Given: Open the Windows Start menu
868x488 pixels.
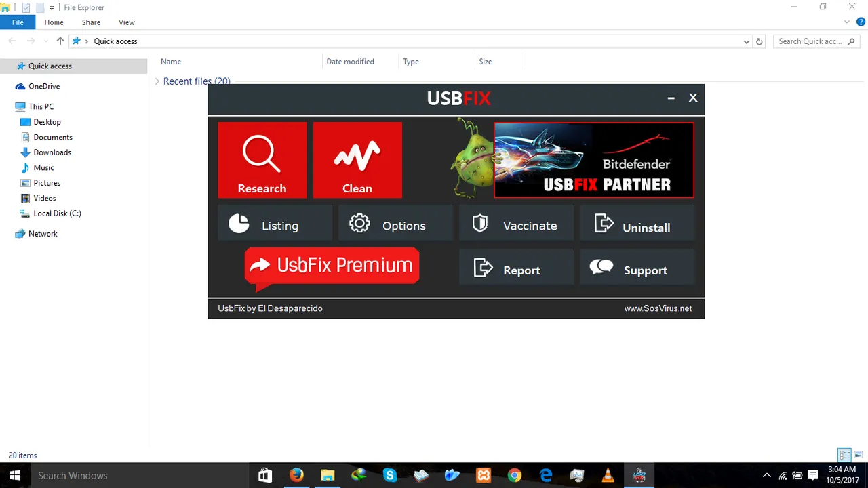Looking at the screenshot, I should pyautogui.click(x=14, y=475).
